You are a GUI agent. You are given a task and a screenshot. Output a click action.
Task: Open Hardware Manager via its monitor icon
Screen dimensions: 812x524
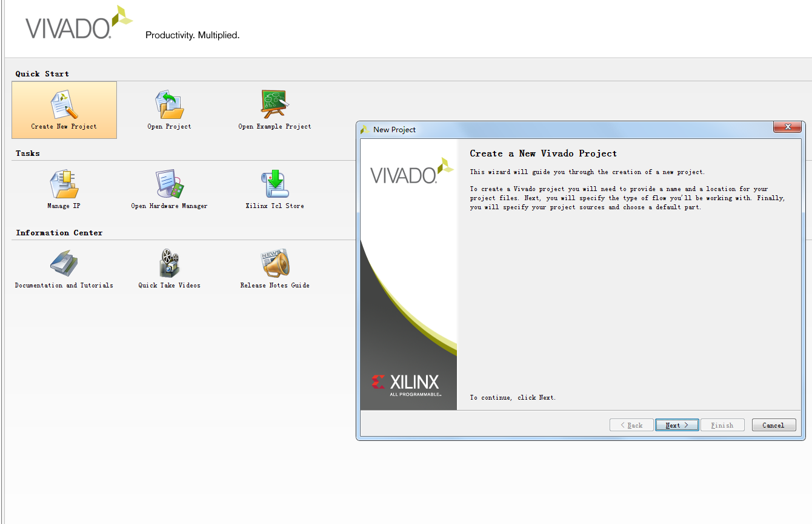tap(169, 184)
